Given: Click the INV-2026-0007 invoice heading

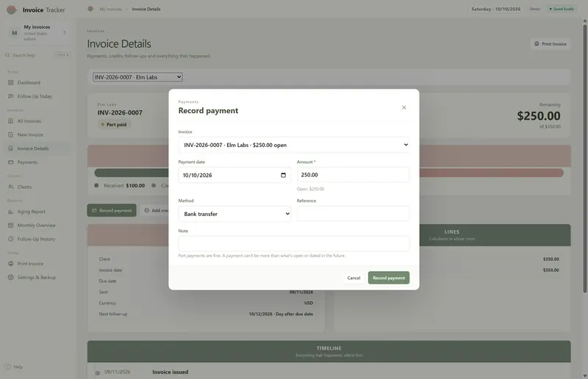Looking at the screenshot, I should (120, 112).
